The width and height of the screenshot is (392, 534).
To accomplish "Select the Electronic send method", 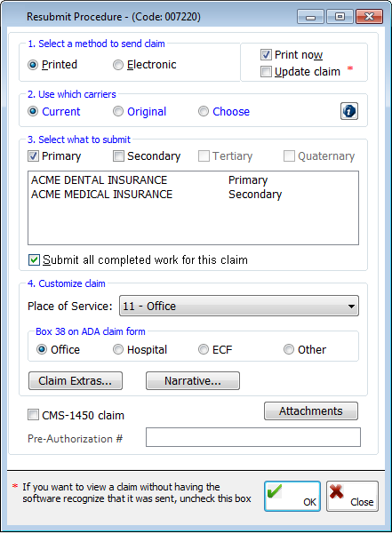I will (x=118, y=65).
